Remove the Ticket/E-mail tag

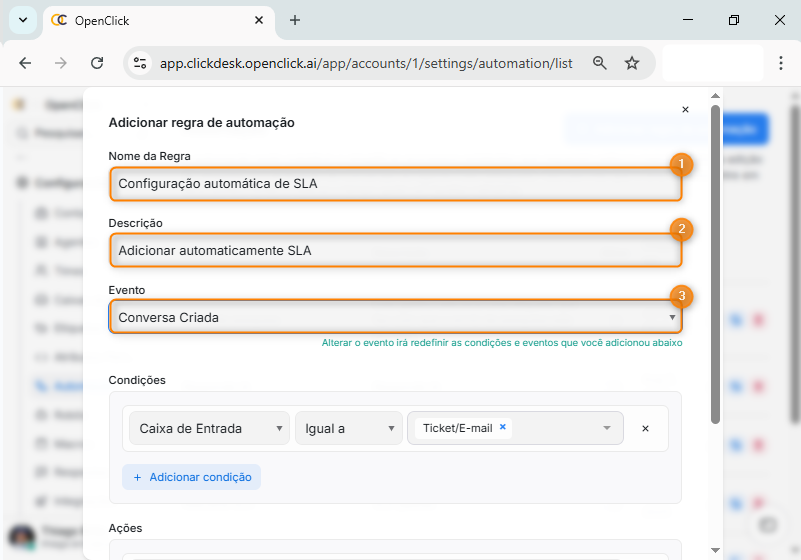[503, 427]
